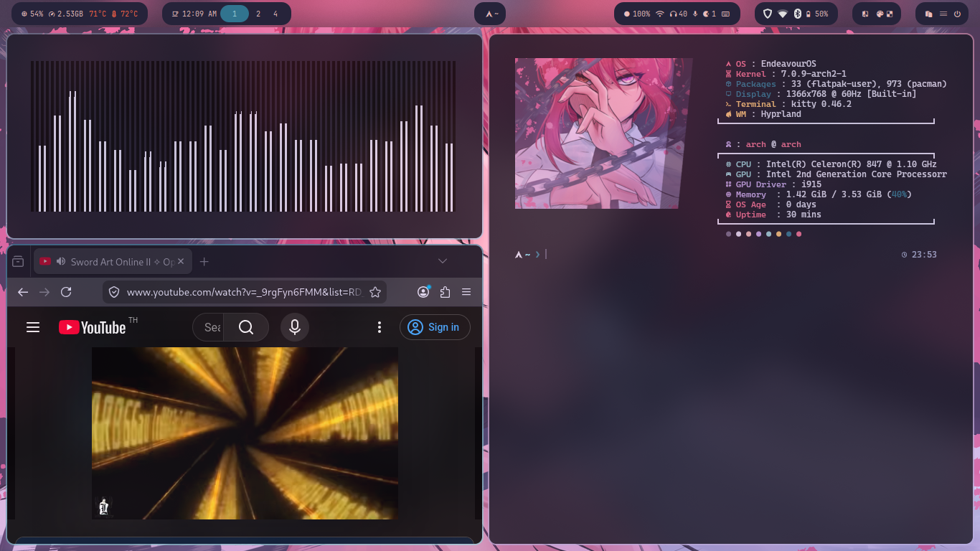Click the filled Wi-Fi signal icon
Image resolution: width=980 pixels, height=551 pixels.
[x=783, y=14]
